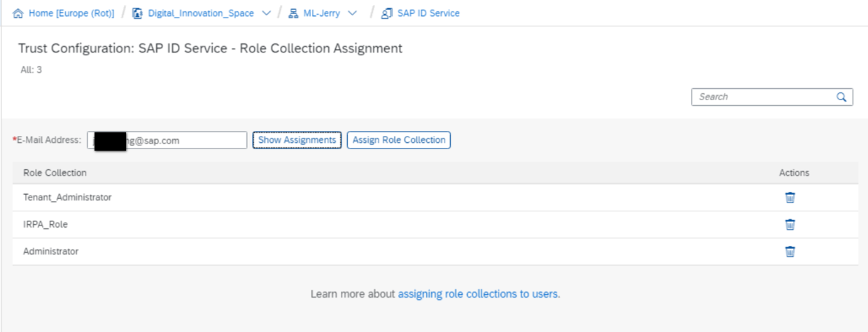868x332 pixels.
Task: Click the search magnifier icon
Action: [x=842, y=97]
